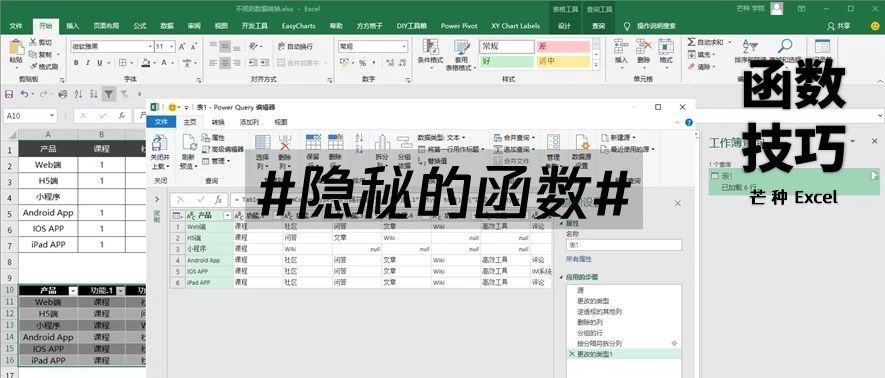885x378 pixels.
Task: Click Sort Ascending icon in Quick Access toolbar
Action: 78,94
